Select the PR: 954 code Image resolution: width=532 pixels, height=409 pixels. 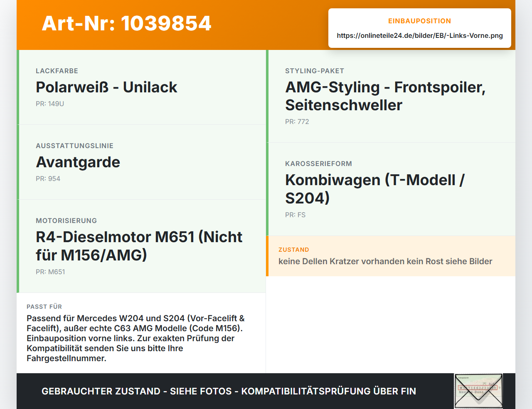[x=48, y=178]
